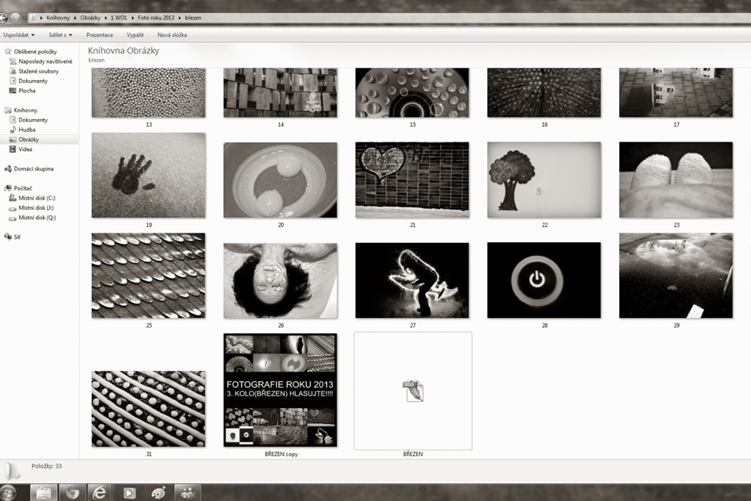
Task: Click the Vypálit toolbar button
Action: [x=135, y=35]
